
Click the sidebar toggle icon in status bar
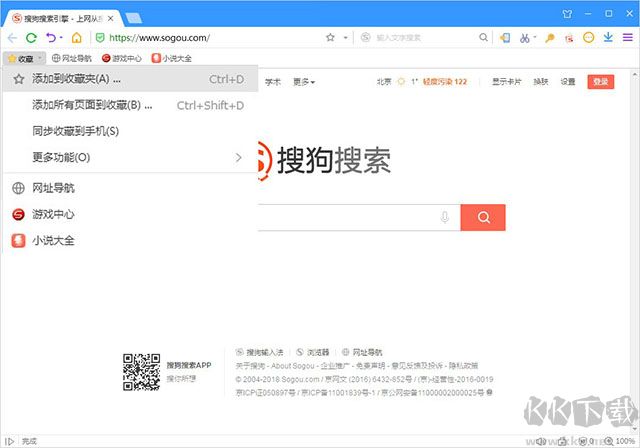[x=9, y=441]
